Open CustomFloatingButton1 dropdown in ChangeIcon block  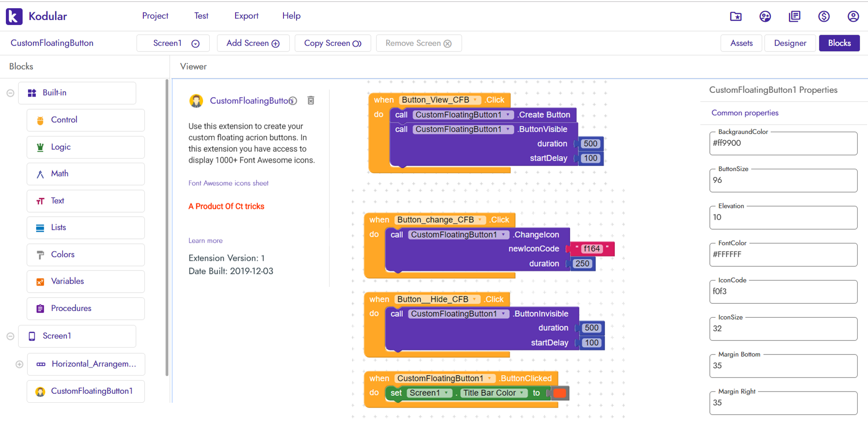503,235
